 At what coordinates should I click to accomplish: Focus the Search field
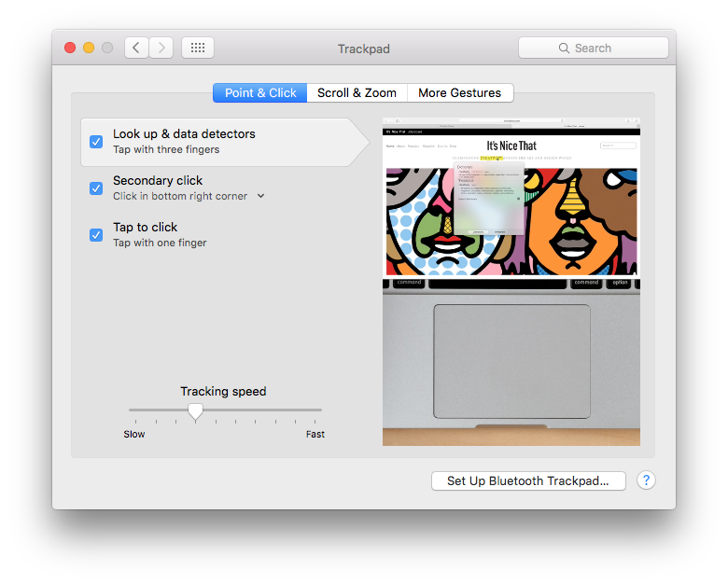(594, 48)
